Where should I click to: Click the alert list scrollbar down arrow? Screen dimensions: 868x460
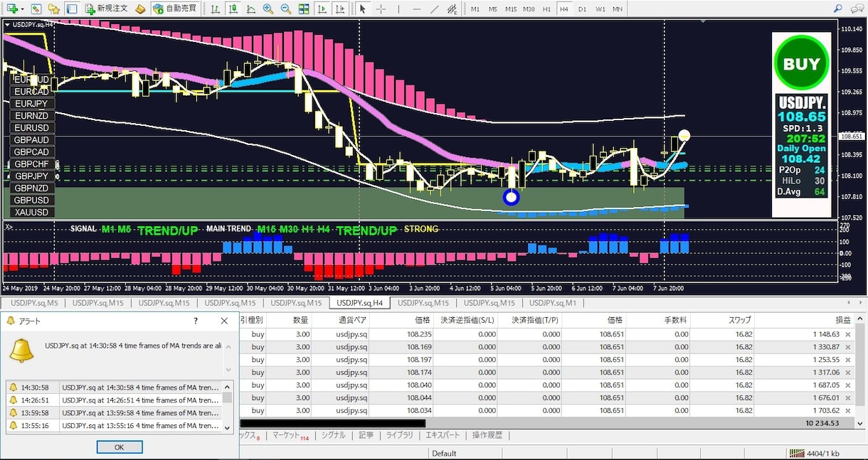[x=228, y=428]
